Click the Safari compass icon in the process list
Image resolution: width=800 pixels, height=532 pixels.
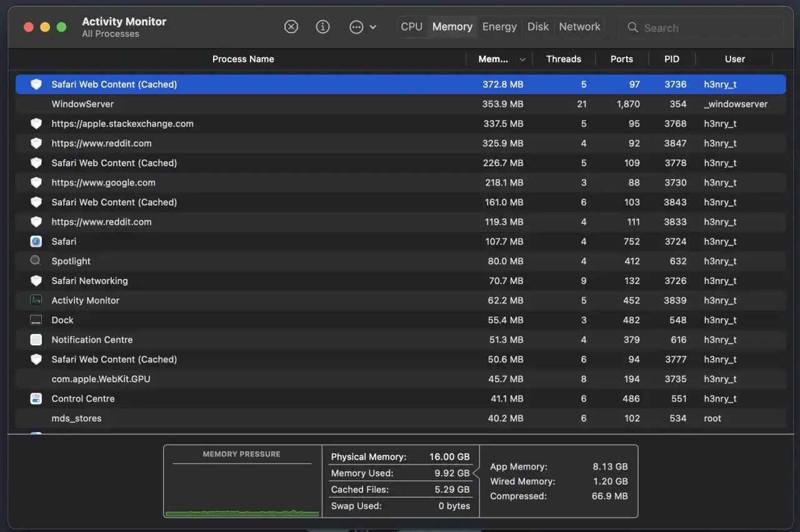tap(36, 242)
